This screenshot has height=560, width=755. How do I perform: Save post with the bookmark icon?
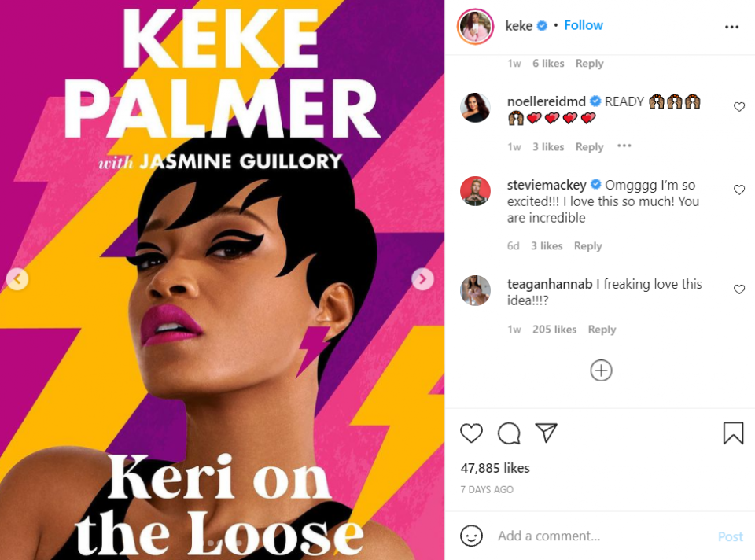[733, 433]
